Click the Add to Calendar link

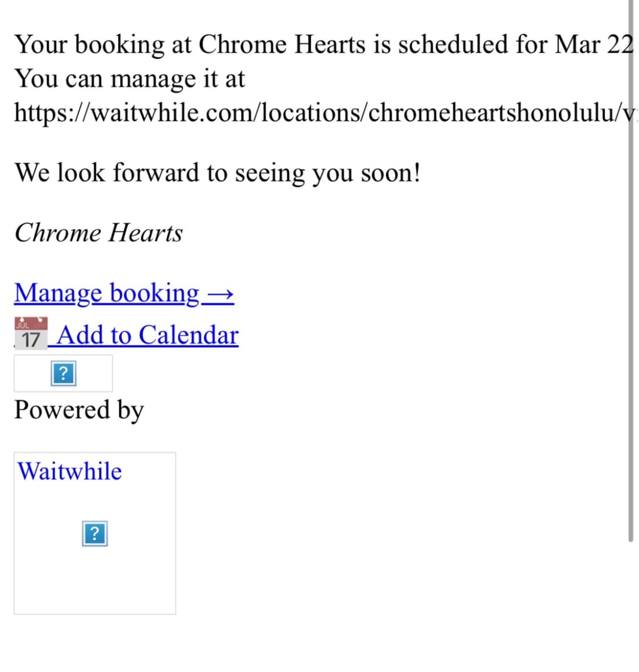pos(148,335)
